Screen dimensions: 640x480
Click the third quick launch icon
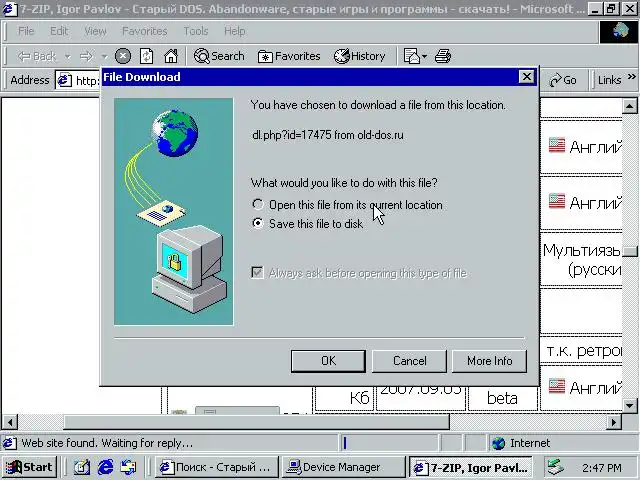coord(129,467)
